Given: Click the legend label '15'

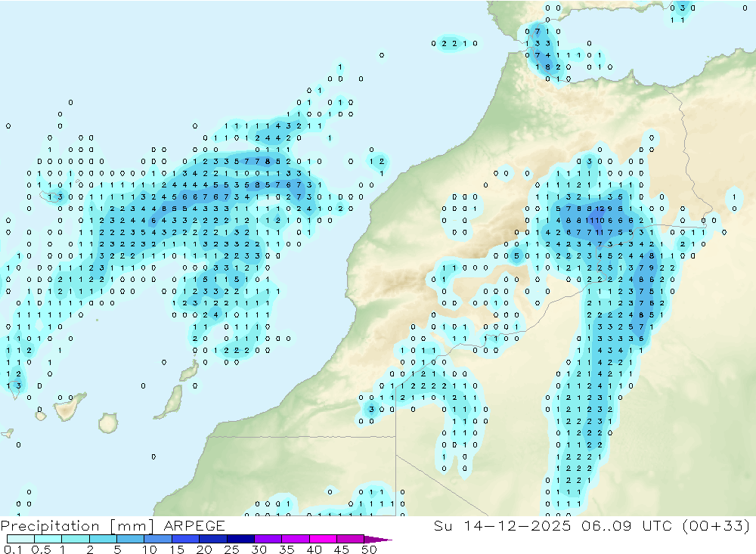Looking at the screenshot, I should point(177,549).
